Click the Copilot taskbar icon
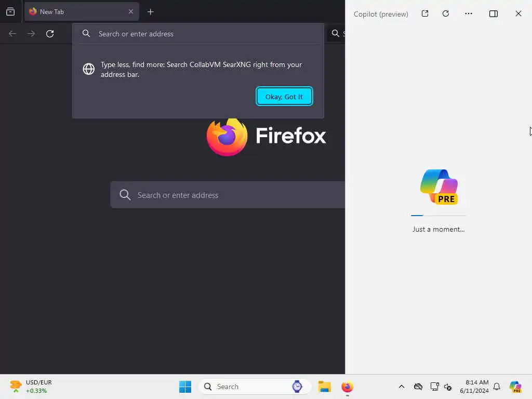 coord(515,387)
